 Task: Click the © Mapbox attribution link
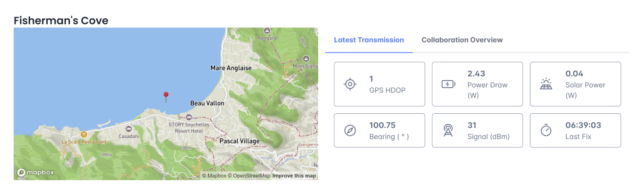point(214,176)
